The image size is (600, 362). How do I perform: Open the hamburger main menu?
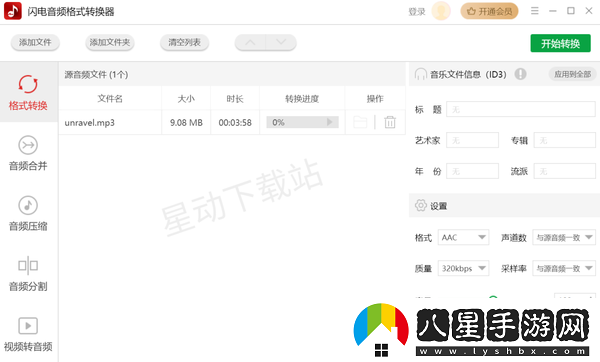coord(535,11)
